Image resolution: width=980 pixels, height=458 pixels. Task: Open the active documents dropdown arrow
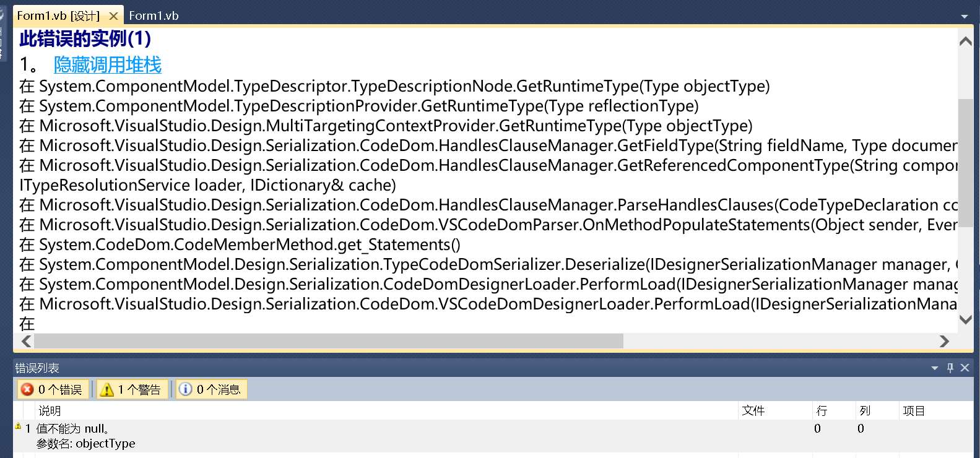coord(964,17)
